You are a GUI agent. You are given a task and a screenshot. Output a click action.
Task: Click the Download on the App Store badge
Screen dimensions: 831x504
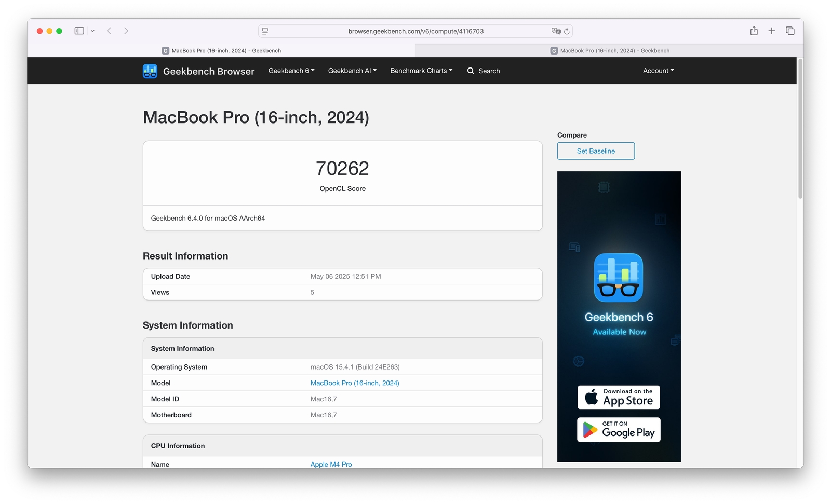619,398
